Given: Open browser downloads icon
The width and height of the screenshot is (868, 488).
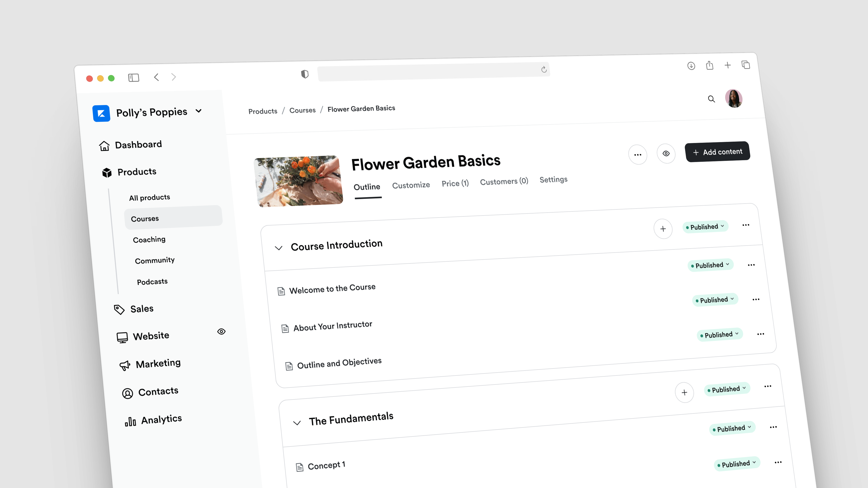Looking at the screenshot, I should tap(691, 66).
